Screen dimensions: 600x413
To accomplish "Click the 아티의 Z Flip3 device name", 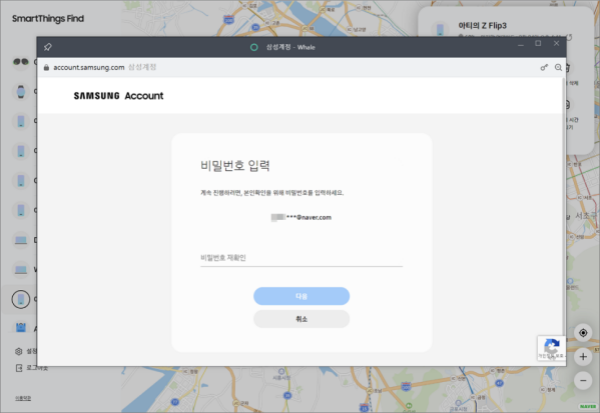I will coord(482,26).
